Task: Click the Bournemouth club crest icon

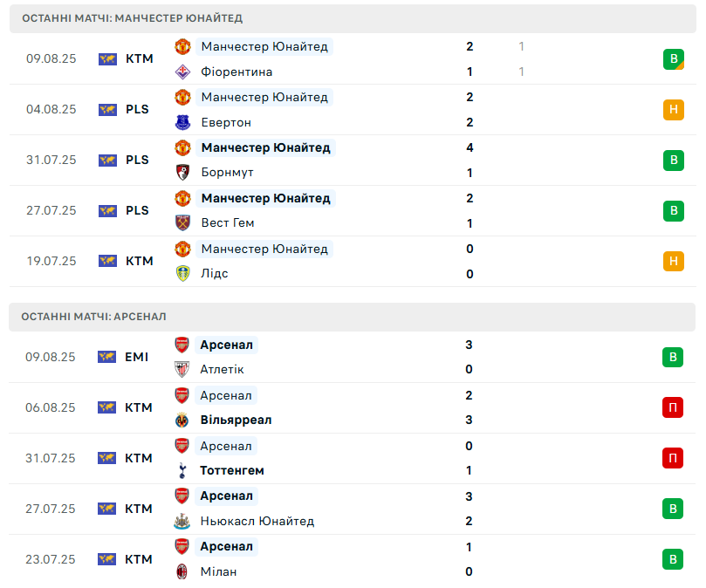Action: (182, 173)
